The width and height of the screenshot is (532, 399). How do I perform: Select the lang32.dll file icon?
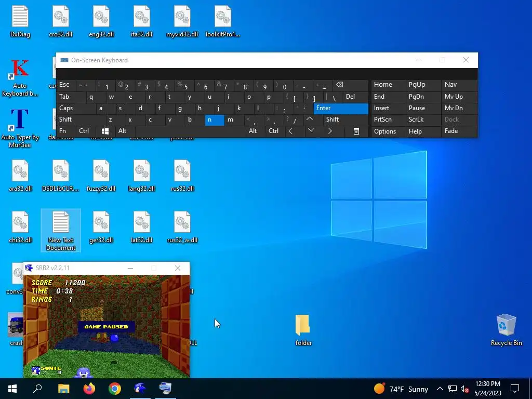[x=141, y=176]
